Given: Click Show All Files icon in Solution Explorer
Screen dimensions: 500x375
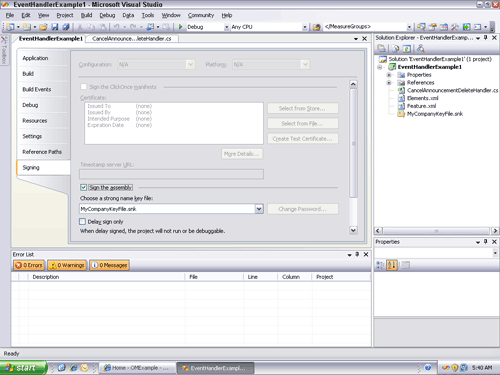Looking at the screenshot, I should [x=395, y=49].
